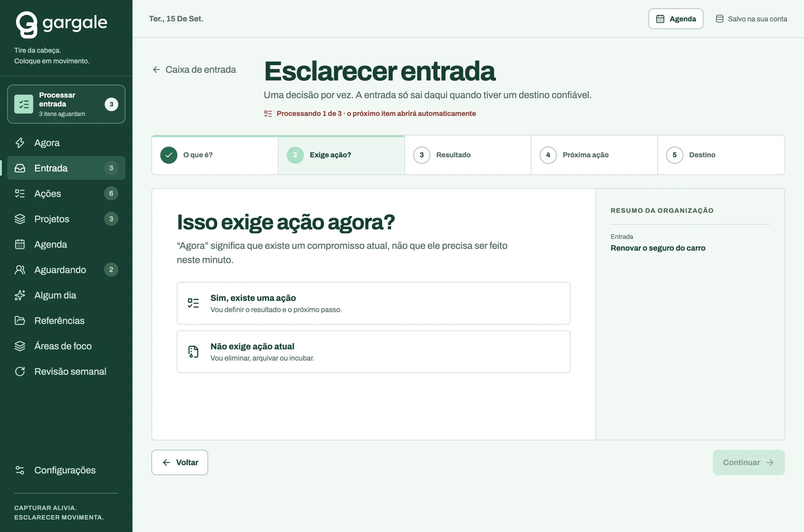
Task: Choose option Não exige ação atual
Action: coord(374,351)
